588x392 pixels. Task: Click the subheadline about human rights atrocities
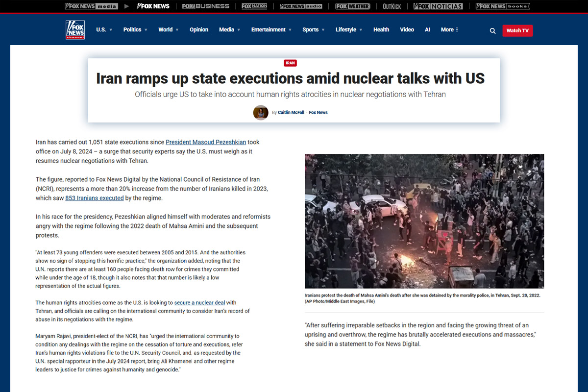290,94
